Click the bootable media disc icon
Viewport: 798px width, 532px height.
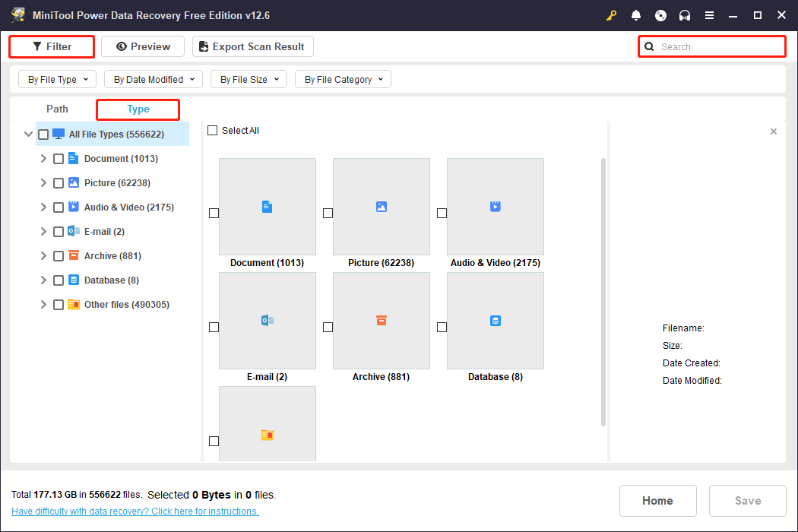pyautogui.click(x=660, y=14)
